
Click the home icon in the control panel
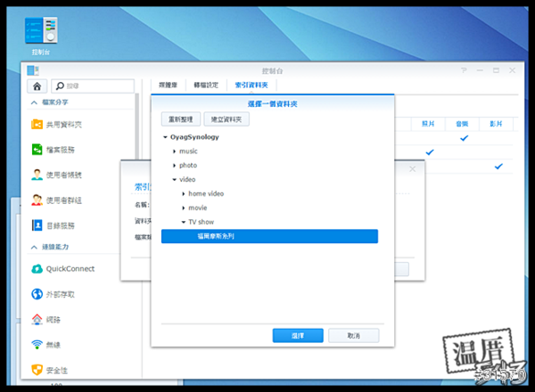[37, 86]
